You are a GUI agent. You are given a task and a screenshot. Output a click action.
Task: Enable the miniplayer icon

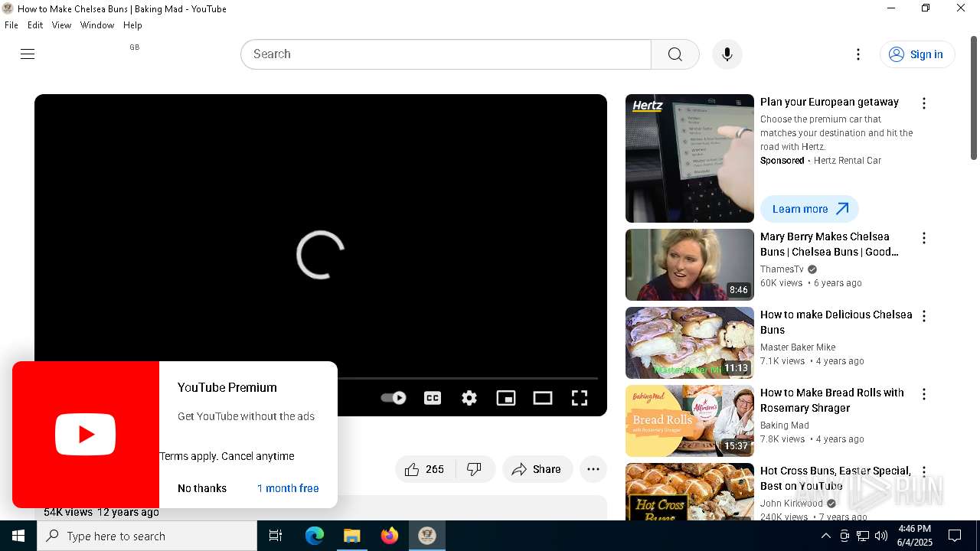point(506,397)
